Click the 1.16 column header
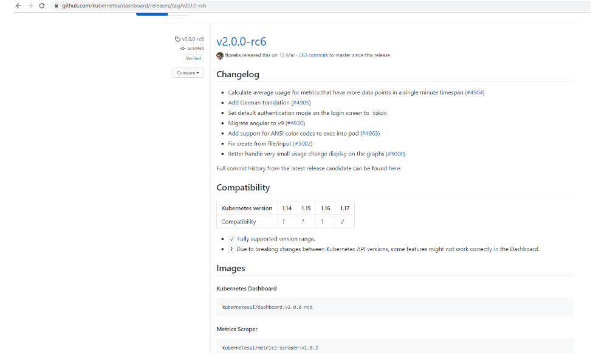 click(x=326, y=208)
